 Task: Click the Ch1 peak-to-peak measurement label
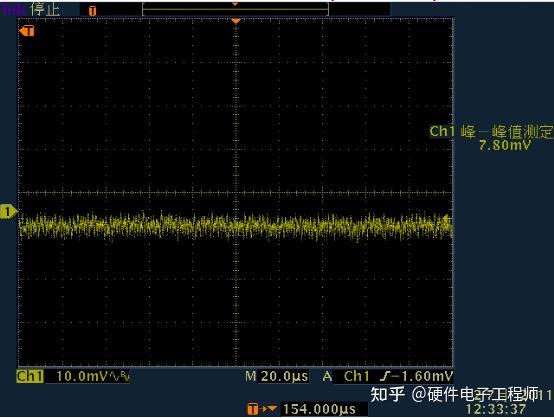[491, 132]
